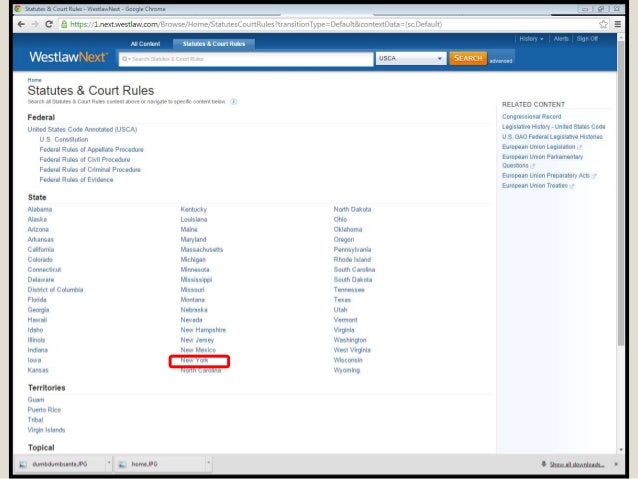Screen dimensions: 638x479
Task: Open European Union Parliamentary Questions
Action: pyautogui.click(x=542, y=161)
